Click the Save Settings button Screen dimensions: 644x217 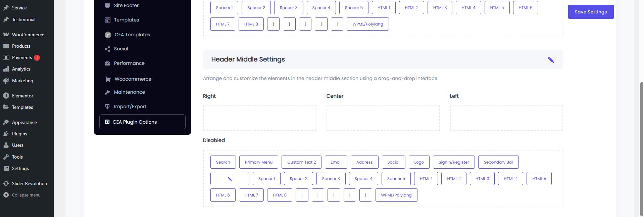(x=591, y=12)
